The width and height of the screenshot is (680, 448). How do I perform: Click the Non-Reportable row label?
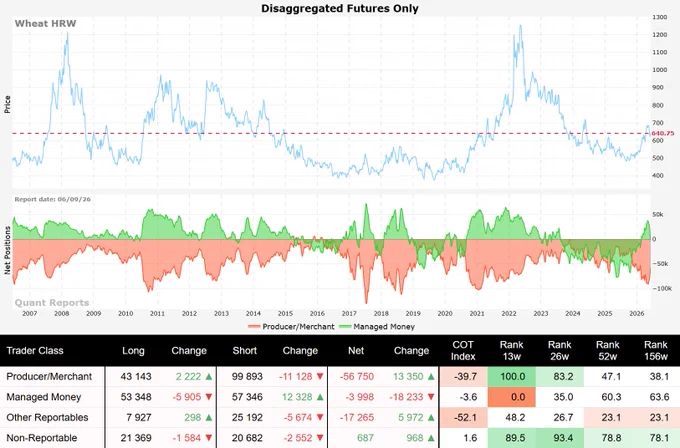coord(42,438)
